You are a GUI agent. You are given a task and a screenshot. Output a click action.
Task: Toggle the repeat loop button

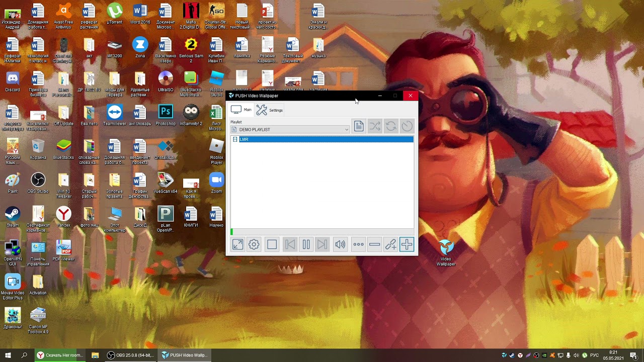click(391, 126)
